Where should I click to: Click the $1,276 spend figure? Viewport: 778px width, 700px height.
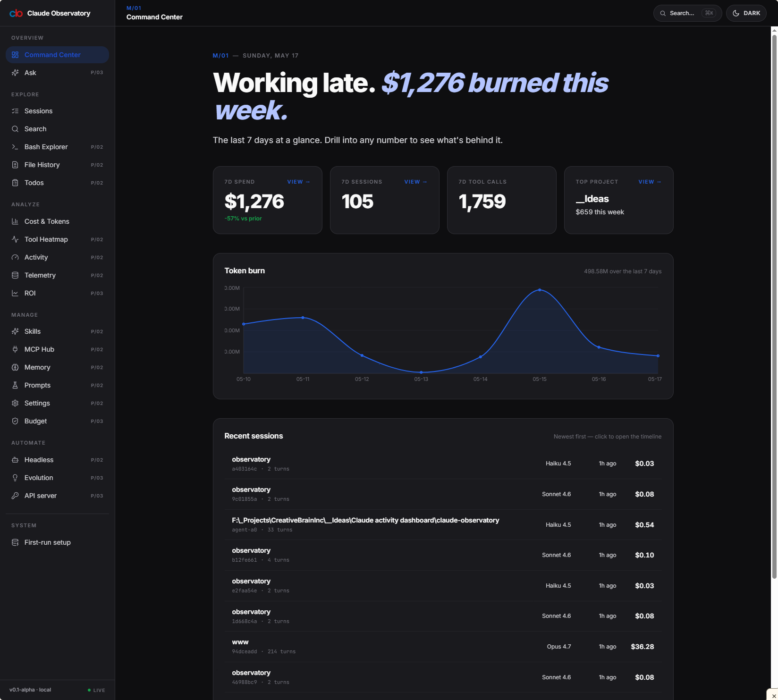(x=254, y=202)
